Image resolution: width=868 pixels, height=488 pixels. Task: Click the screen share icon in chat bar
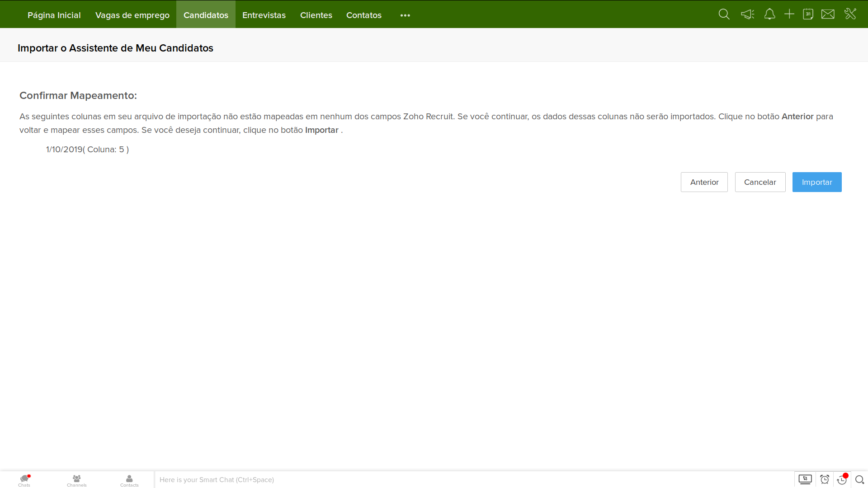pos(805,479)
